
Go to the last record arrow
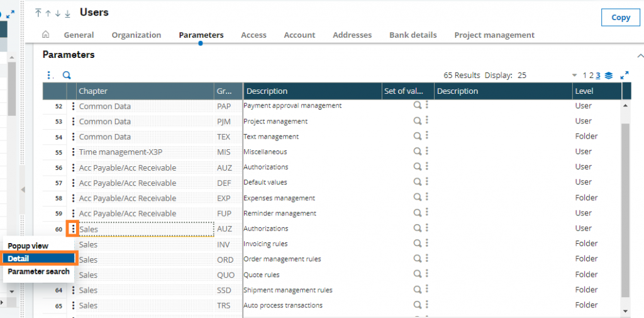(67, 13)
